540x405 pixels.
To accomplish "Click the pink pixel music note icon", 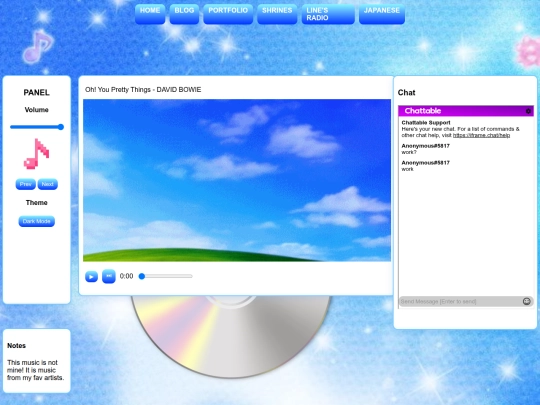I will point(37,154).
